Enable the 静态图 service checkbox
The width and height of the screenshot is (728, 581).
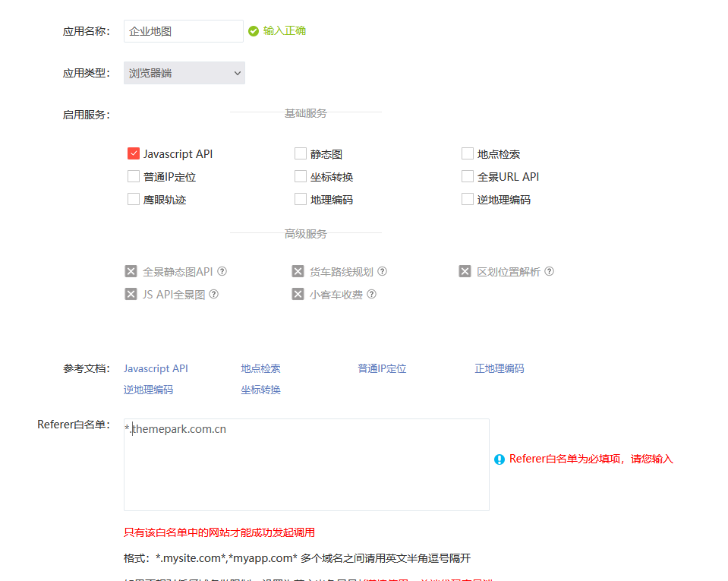tap(301, 153)
